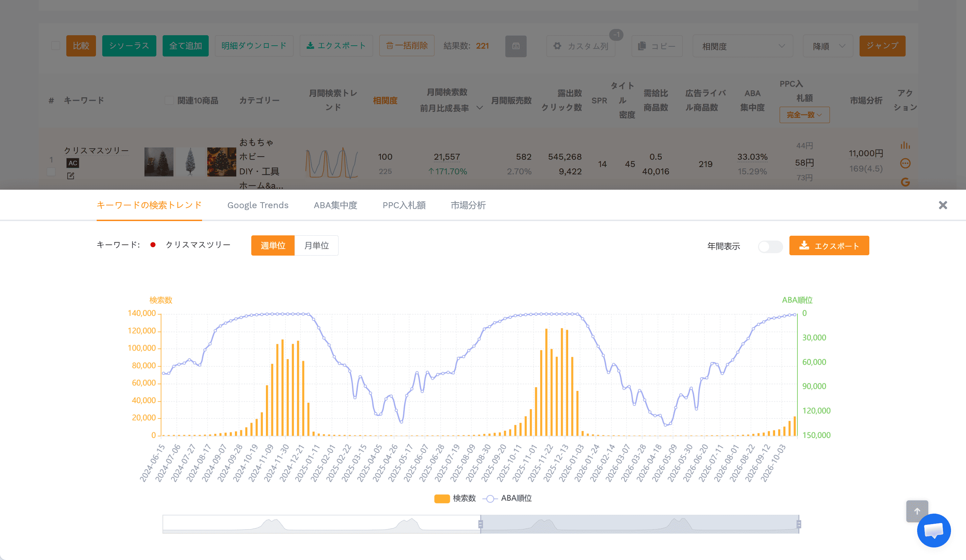Select 月単位 view
The height and width of the screenshot is (560, 966).
316,245
